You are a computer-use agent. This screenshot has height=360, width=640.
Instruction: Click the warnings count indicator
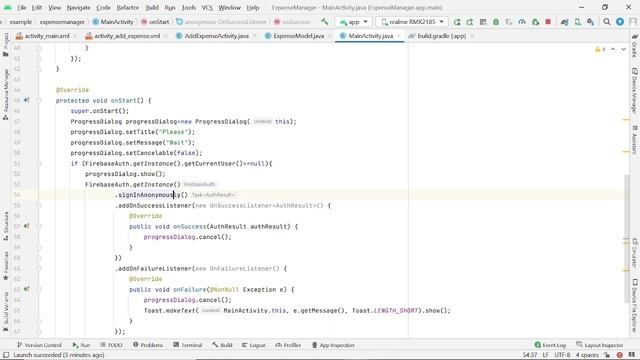(x=600, y=49)
